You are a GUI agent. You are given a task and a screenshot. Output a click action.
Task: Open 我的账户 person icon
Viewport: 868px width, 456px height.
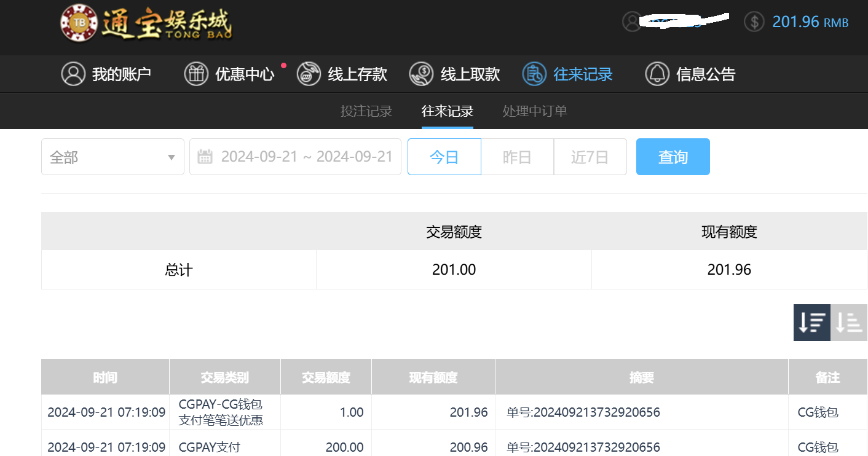73,74
